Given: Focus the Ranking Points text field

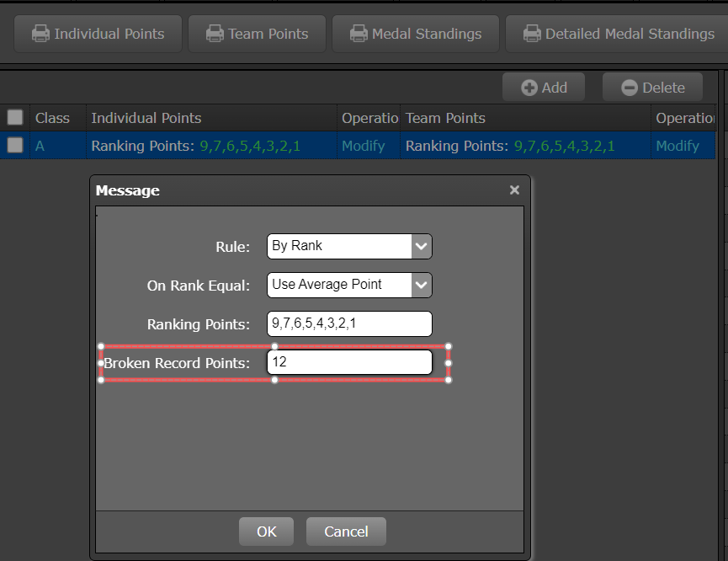Looking at the screenshot, I should pos(349,323).
